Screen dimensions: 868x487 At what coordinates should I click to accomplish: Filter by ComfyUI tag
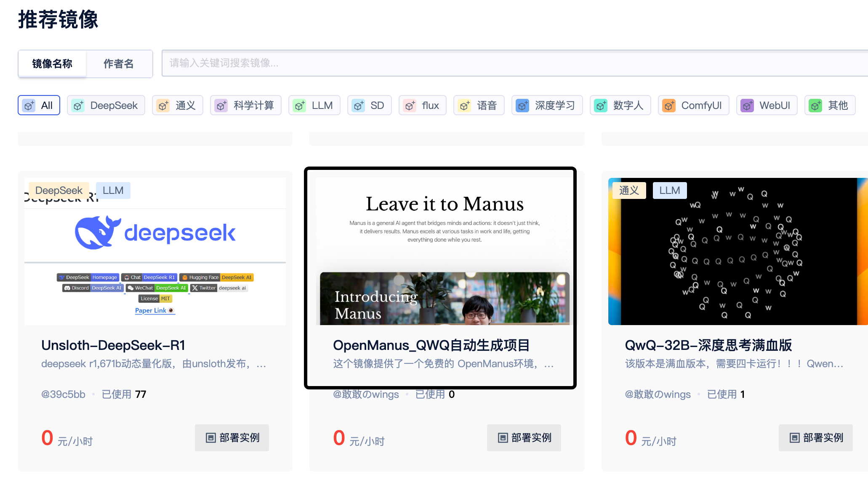(x=693, y=106)
